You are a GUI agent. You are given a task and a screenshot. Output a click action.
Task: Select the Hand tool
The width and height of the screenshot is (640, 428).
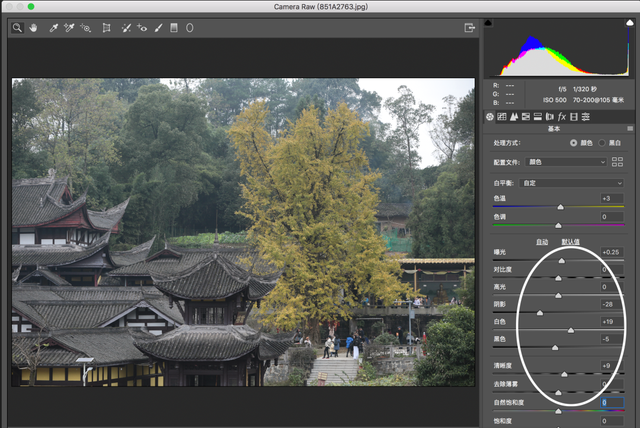(33, 28)
